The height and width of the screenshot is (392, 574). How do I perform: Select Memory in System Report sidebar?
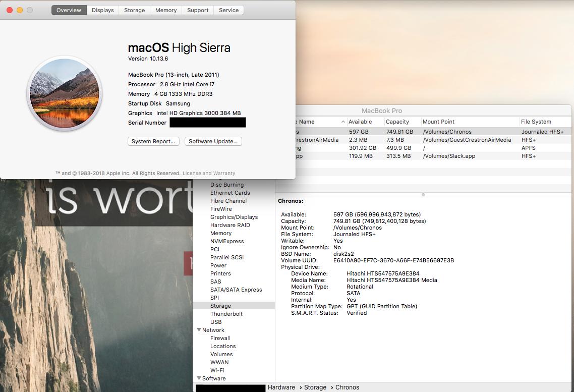point(221,233)
